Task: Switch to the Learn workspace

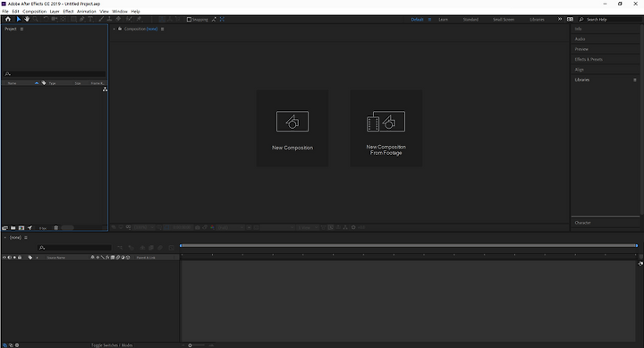Action: [443, 20]
